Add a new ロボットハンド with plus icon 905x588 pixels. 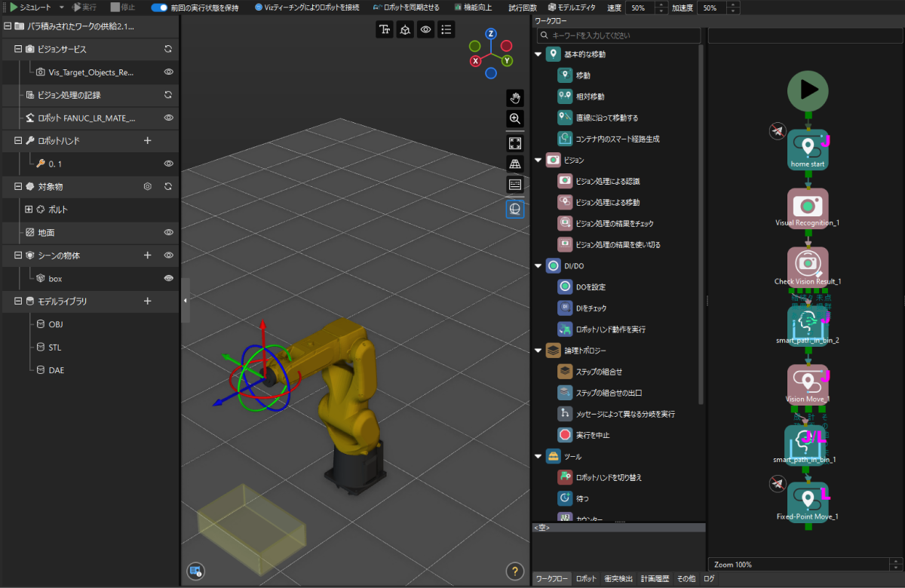148,141
